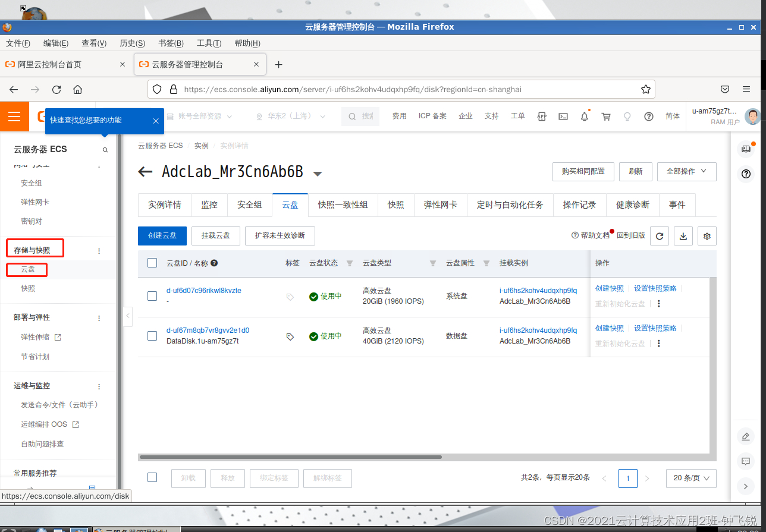This screenshot has height=532, width=766.
Task: Open 云盘属性 column filter
Action: tap(486, 263)
